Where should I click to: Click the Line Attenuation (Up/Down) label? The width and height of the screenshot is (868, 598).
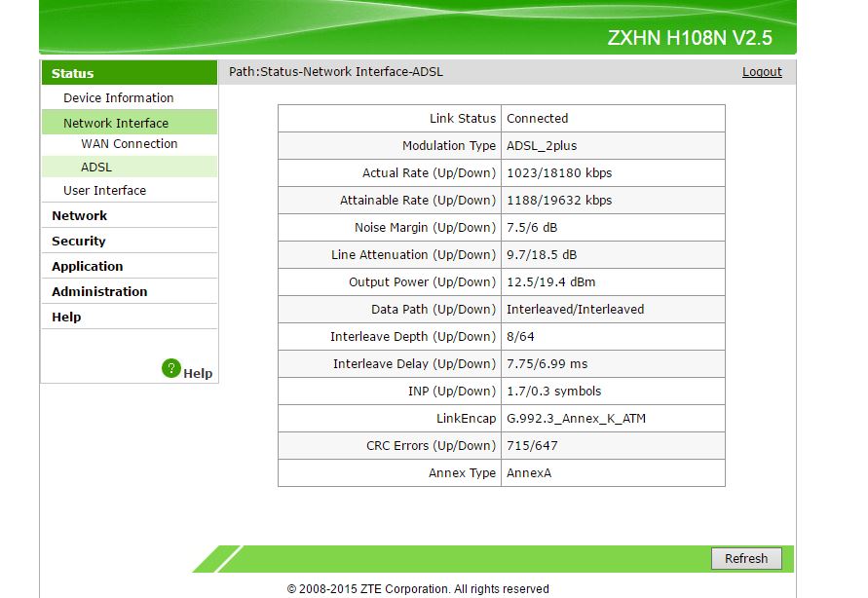tap(413, 255)
